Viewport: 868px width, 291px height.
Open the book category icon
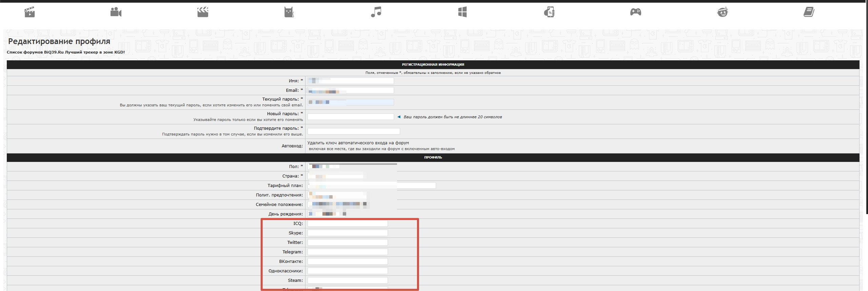[809, 12]
